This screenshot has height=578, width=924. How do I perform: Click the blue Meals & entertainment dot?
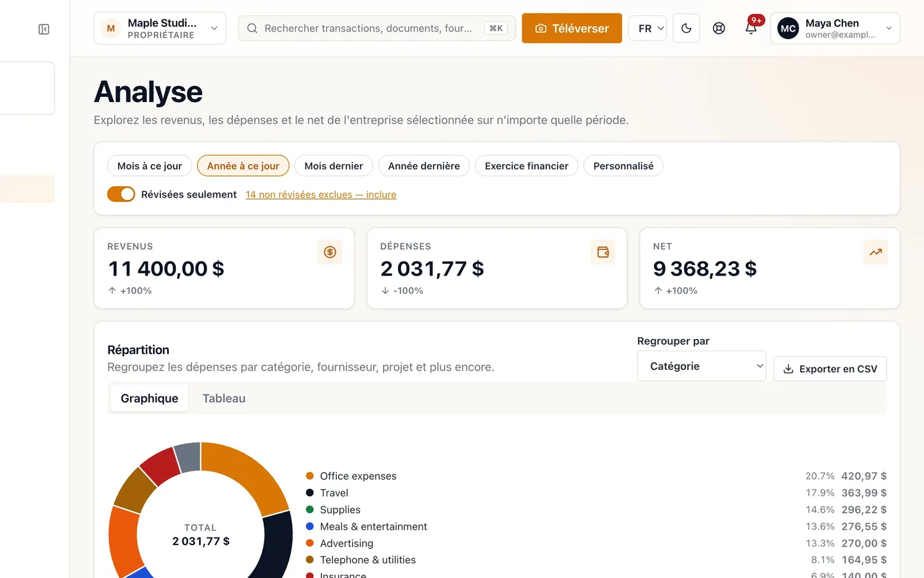(x=310, y=526)
